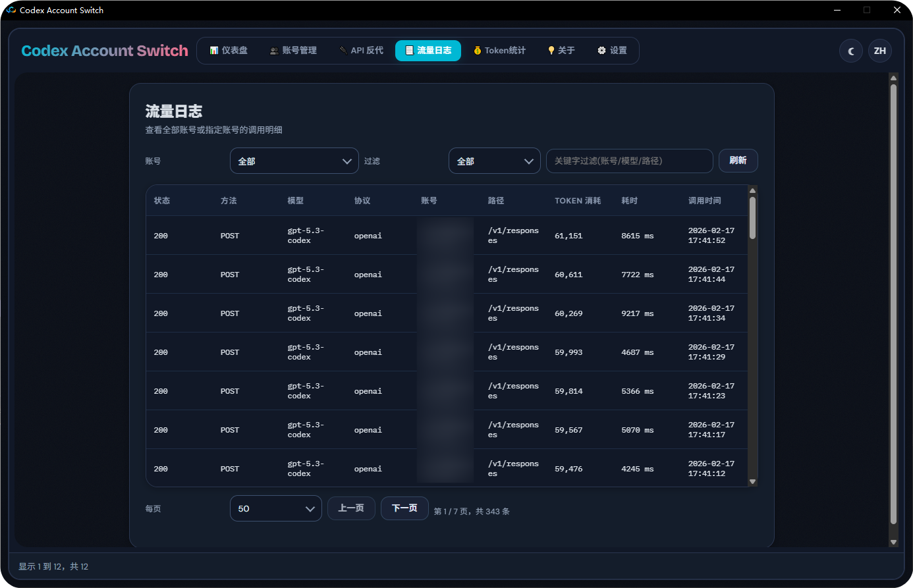Screen dimensions: 913x588
Task: Click timestamp 2026-02-17 17:41:34
Action: coord(711,313)
